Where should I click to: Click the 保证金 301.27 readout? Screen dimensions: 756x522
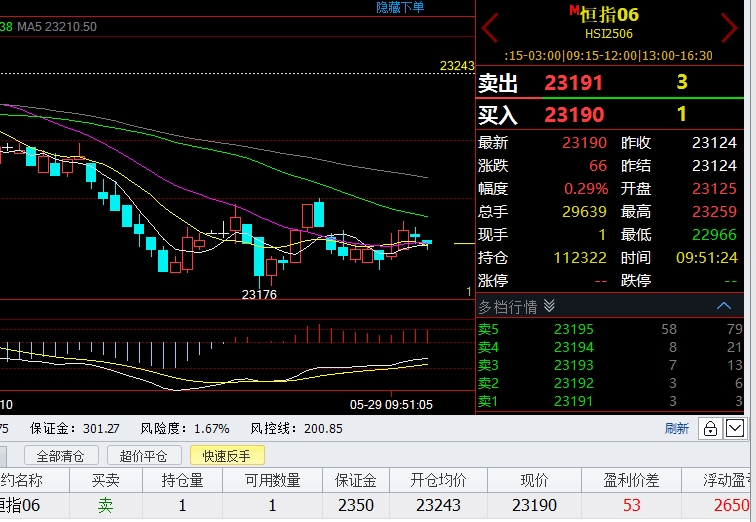click(x=75, y=428)
